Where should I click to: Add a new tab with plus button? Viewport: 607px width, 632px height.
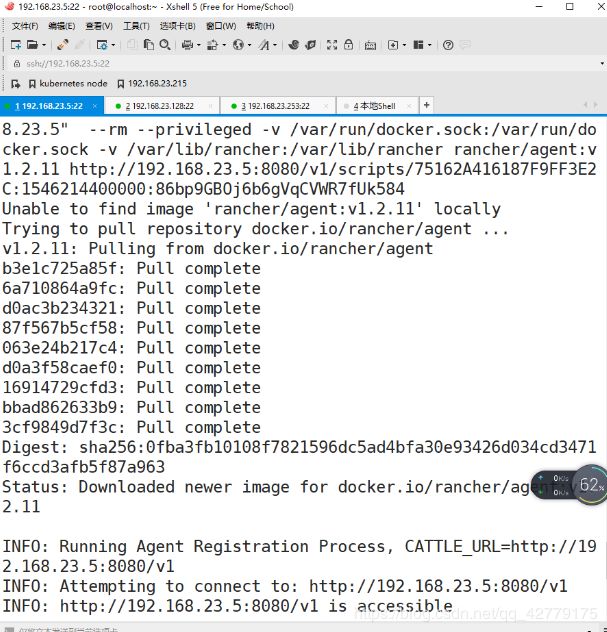pyautogui.click(x=426, y=106)
